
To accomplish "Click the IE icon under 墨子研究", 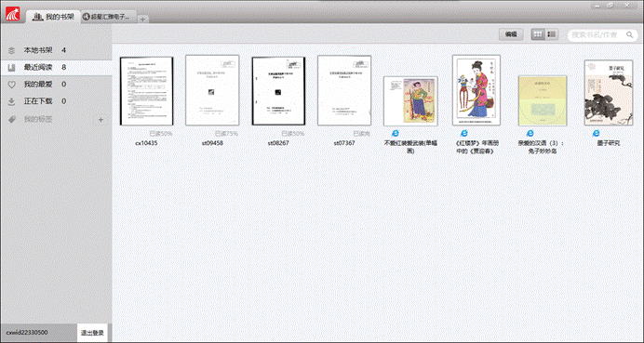I will pyautogui.click(x=596, y=133).
